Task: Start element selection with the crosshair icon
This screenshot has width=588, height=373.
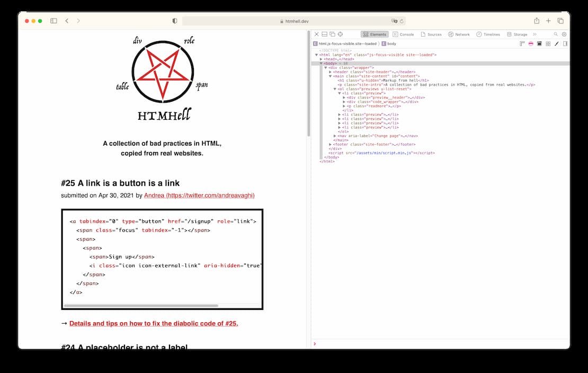Action: coord(340,34)
